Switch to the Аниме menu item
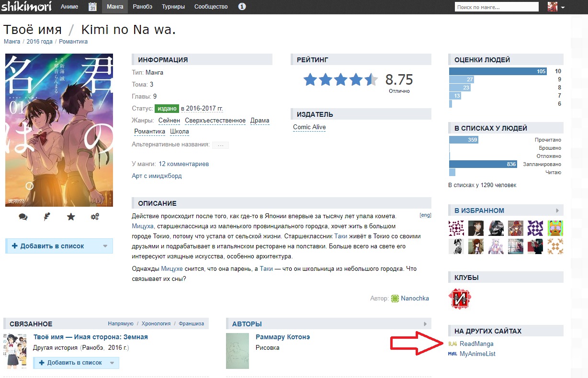The height and width of the screenshot is (378, 588). point(70,7)
